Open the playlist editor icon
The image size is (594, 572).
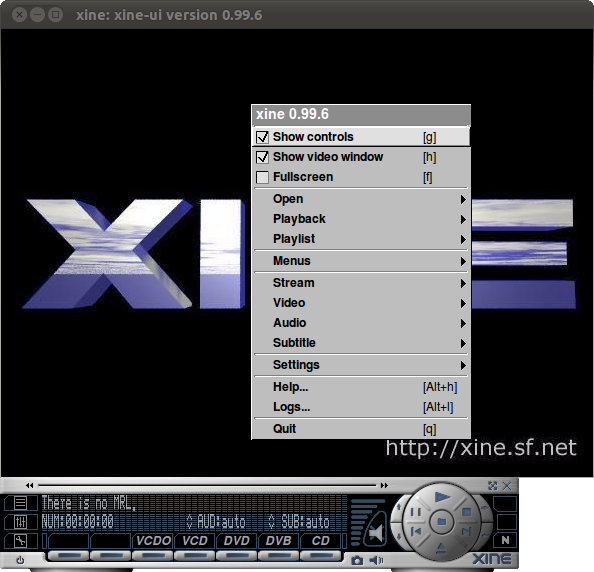pyautogui.click(x=20, y=503)
